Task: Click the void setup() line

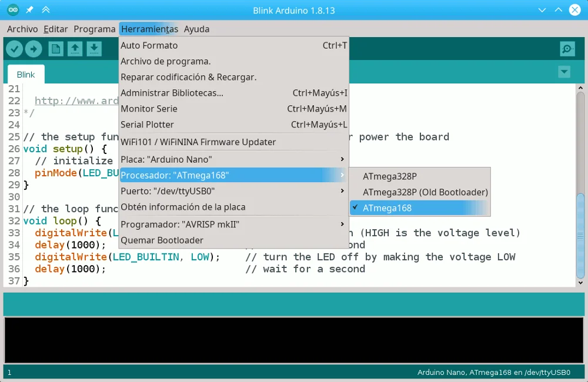Action: pos(65,149)
